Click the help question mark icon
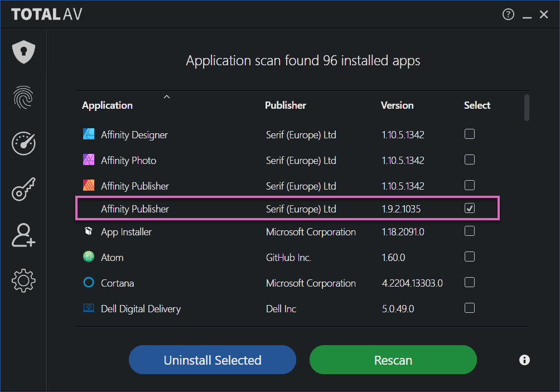This screenshot has height=392, width=560. click(x=508, y=14)
